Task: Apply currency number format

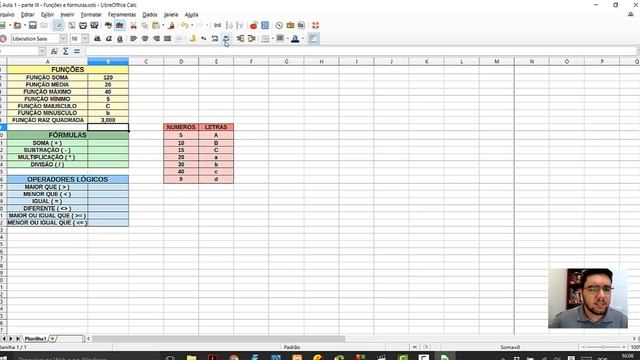Action: [193, 38]
